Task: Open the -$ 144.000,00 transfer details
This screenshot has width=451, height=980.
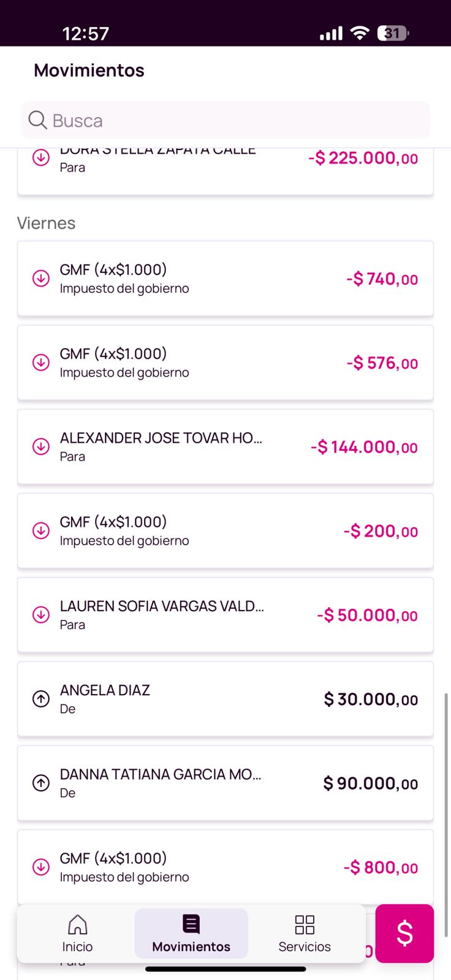Action: [225, 447]
